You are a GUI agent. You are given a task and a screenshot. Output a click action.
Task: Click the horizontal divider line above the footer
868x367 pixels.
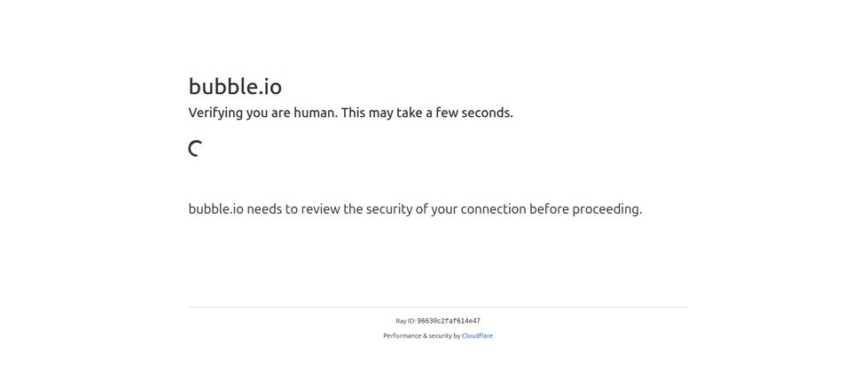(438, 307)
